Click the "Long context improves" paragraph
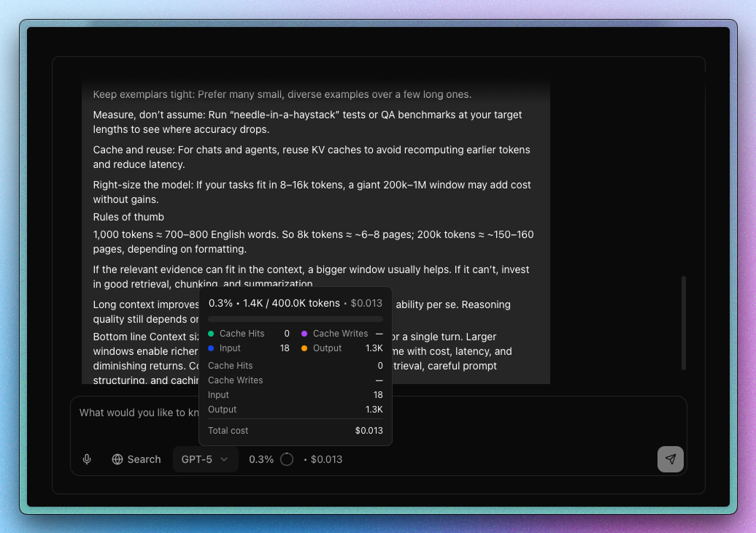Viewport: 756px width, 533px height. coord(146,312)
